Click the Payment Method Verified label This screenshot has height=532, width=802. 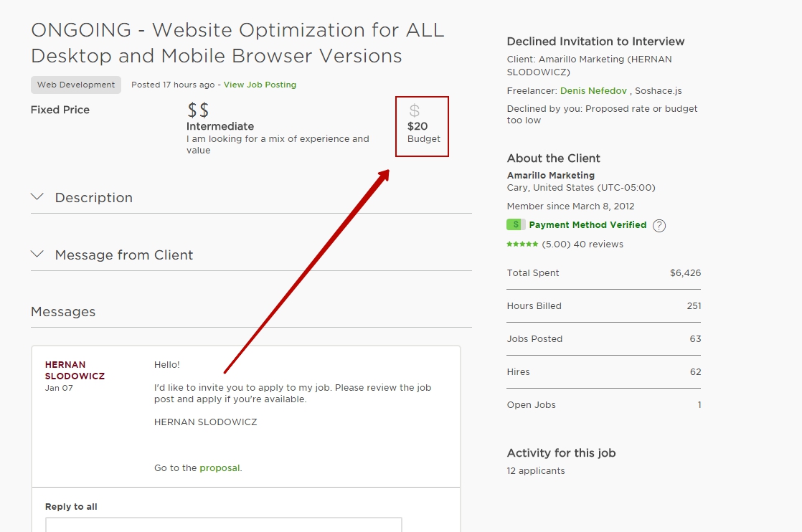point(588,225)
